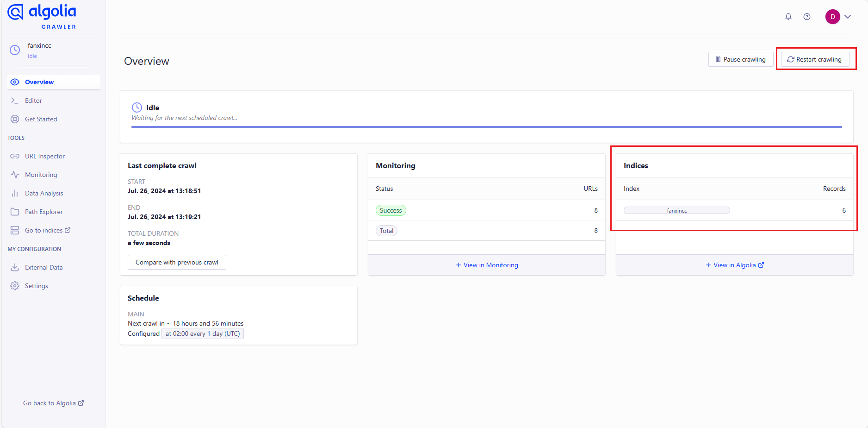Image resolution: width=868 pixels, height=428 pixels.
Task: Click Compare with previous crawl button
Action: pyautogui.click(x=177, y=262)
